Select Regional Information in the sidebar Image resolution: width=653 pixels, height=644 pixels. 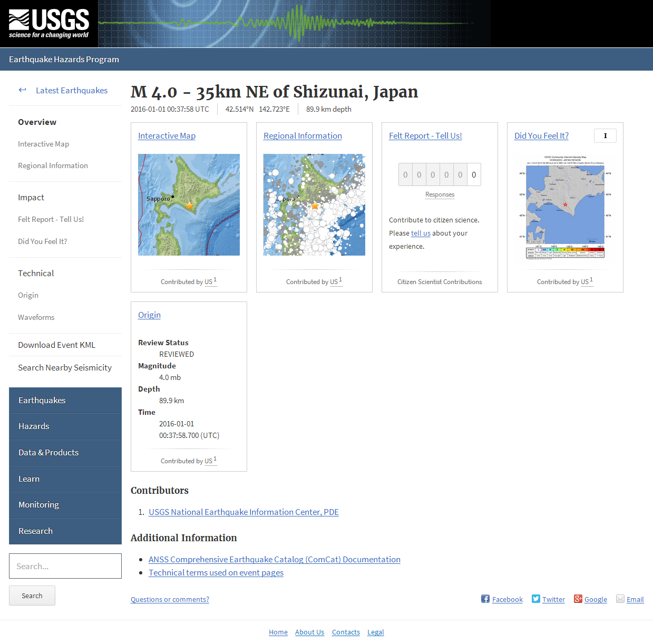[53, 165]
